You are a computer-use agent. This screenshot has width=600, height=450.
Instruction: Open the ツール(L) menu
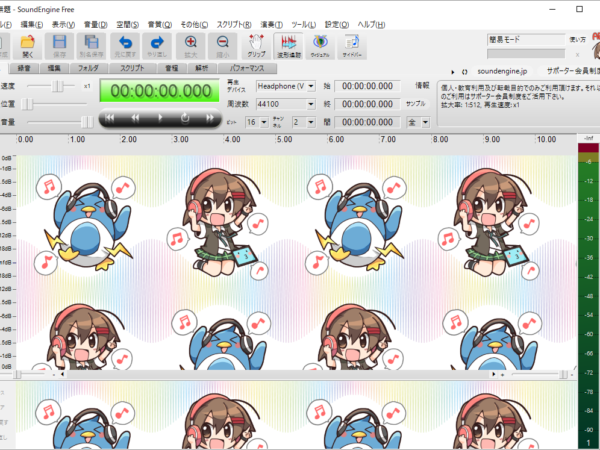[303, 25]
